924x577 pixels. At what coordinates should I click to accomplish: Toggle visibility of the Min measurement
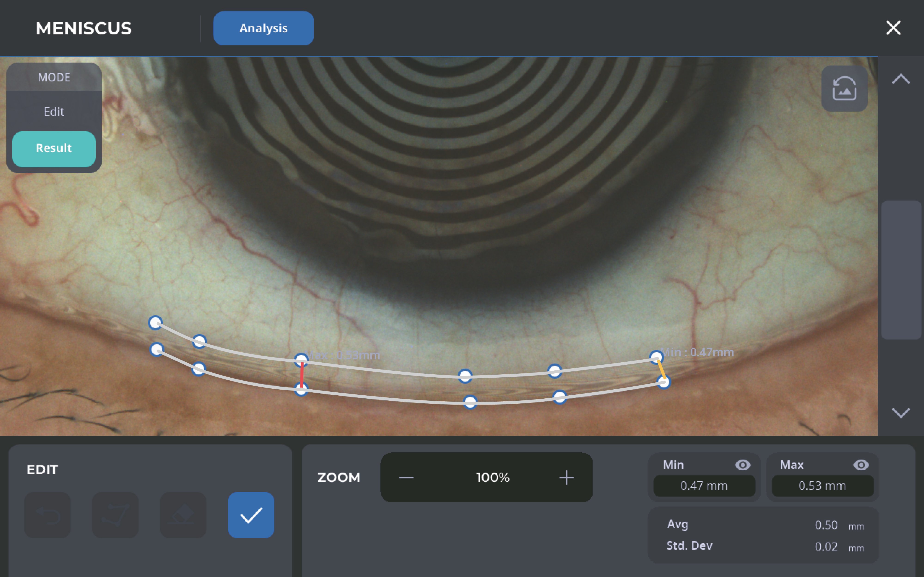pyautogui.click(x=742, y=465)
